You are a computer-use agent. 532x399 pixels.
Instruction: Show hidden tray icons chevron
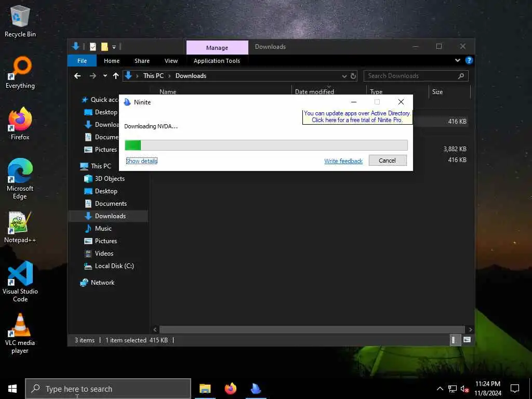(x=440, y=389)
